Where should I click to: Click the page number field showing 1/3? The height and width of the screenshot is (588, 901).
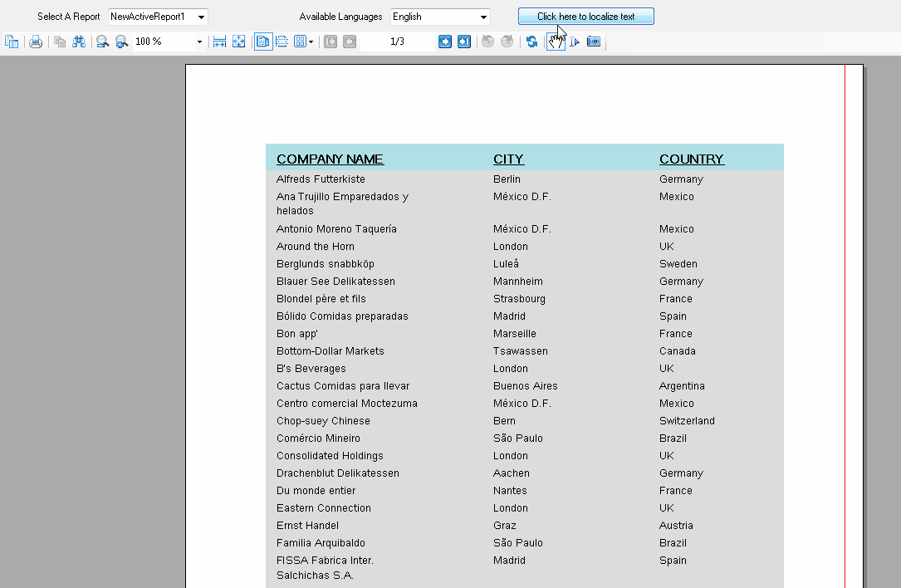coord(397,42)
